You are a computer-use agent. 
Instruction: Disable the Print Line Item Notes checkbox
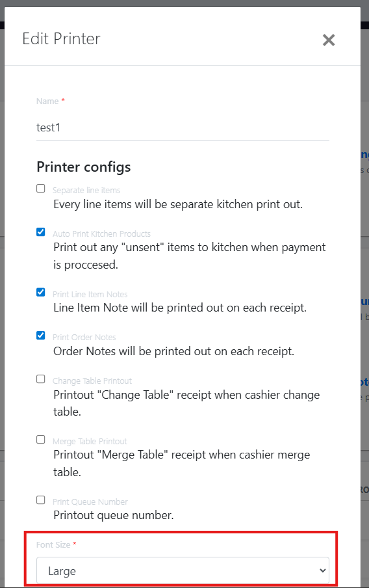click(41, 292)
